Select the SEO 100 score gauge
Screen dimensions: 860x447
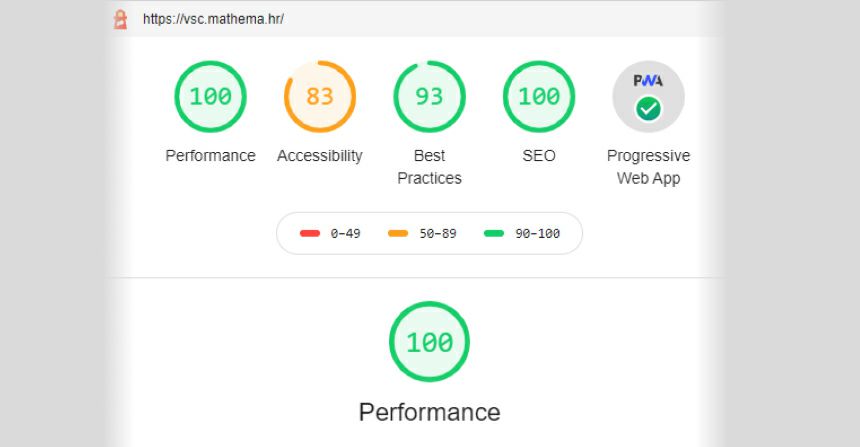(539, 97)
